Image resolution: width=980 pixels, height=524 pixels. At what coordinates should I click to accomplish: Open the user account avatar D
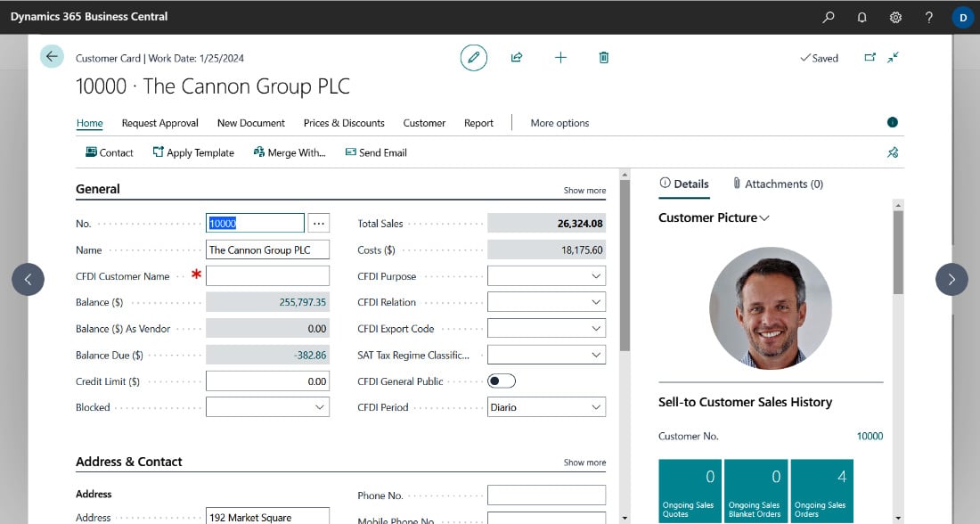point(962,17)
